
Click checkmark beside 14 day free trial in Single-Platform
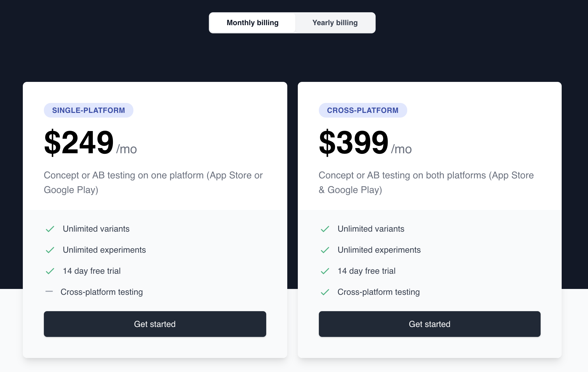(50, 271)
